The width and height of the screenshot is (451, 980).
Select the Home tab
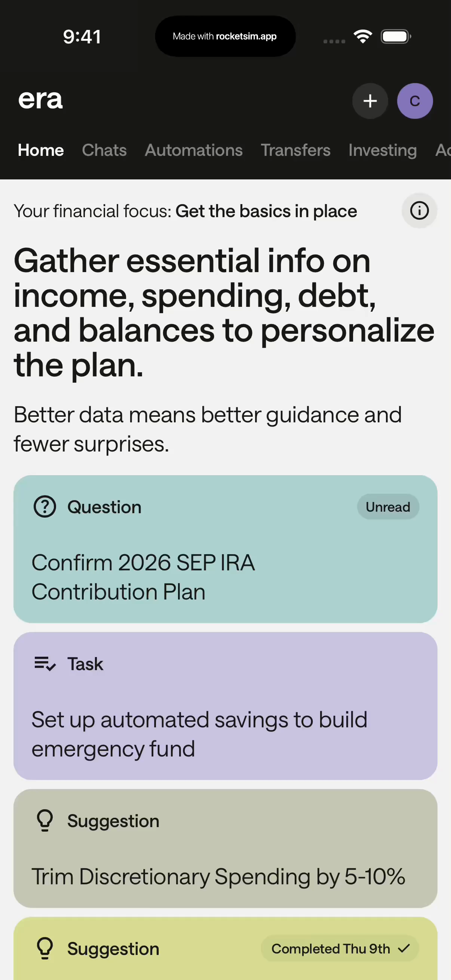tap(41, 150)
